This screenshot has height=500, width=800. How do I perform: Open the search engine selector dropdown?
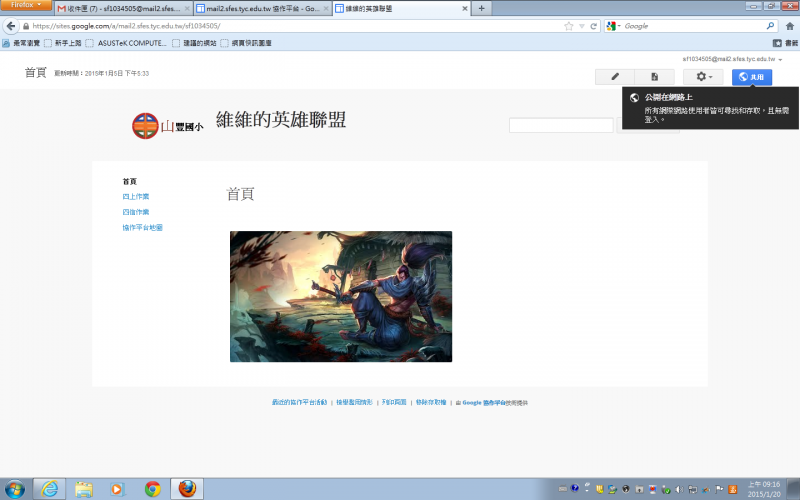613,26
